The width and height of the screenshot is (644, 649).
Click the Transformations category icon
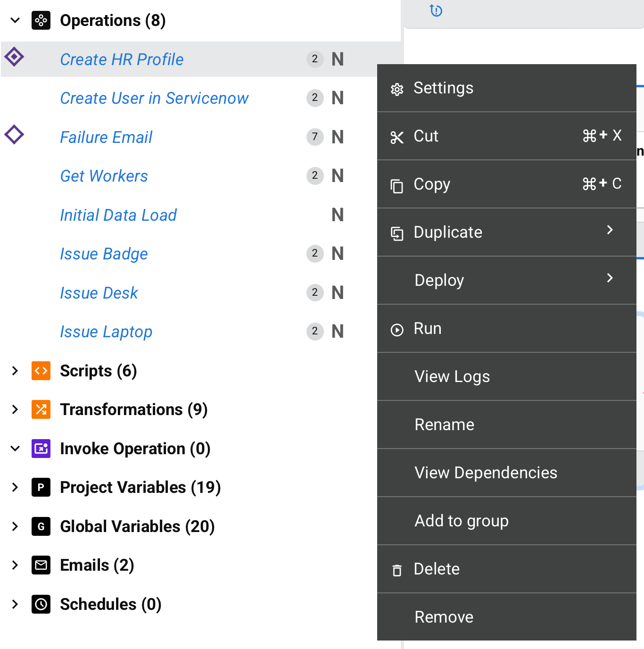[x=41, y=409]
